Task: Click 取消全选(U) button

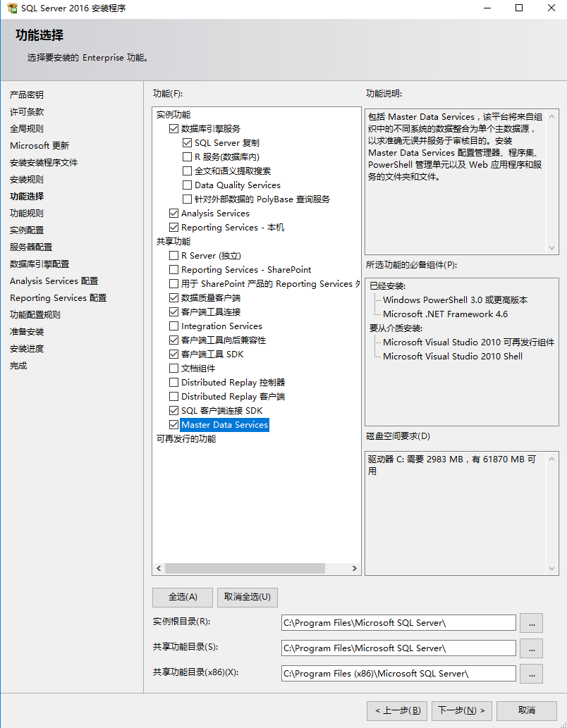Action: point(248,597)
